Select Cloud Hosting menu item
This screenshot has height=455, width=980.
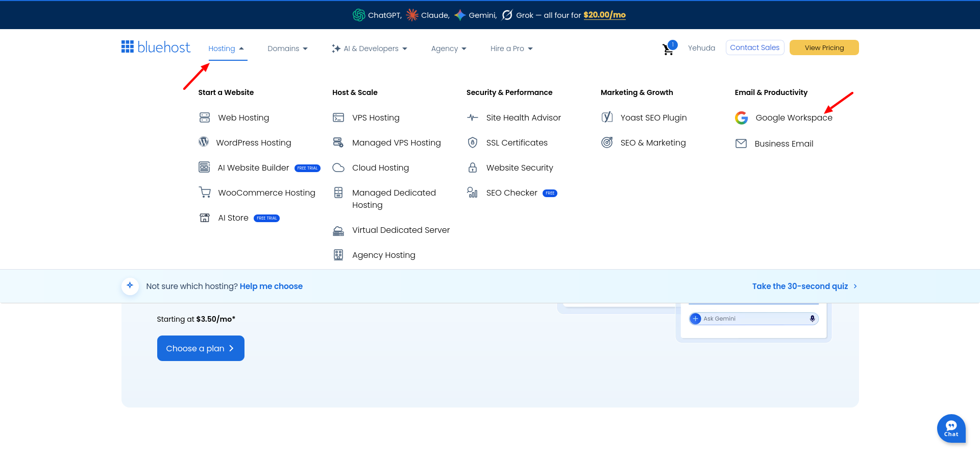pos(380,167)
